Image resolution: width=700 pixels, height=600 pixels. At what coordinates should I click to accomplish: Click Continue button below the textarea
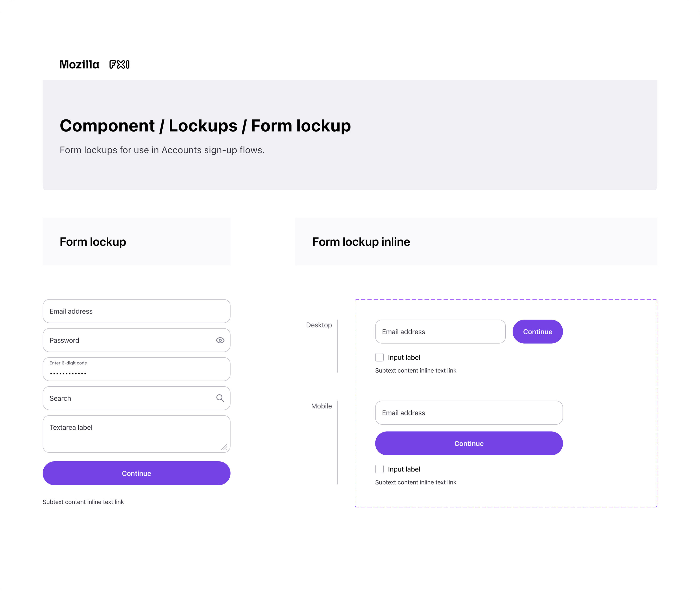coord(136,473)
